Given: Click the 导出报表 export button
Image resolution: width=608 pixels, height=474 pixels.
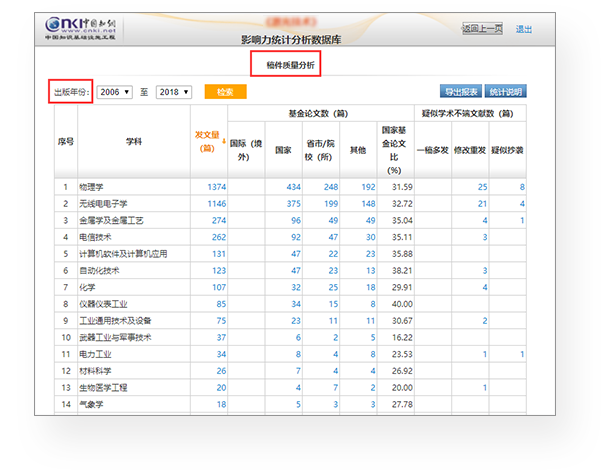Looking at the screenshot, I should point(461,92).
